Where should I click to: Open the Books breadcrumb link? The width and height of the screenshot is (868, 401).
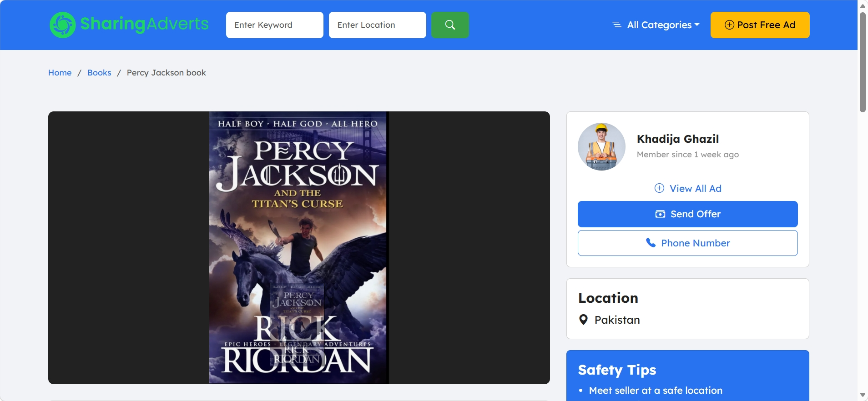(99, 73)
